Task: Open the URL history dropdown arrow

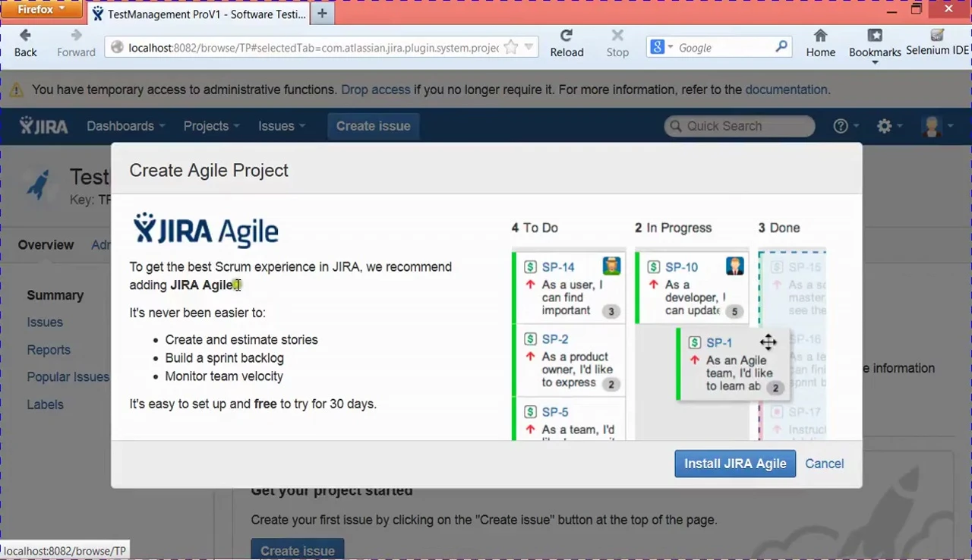Action: point(529,47)
